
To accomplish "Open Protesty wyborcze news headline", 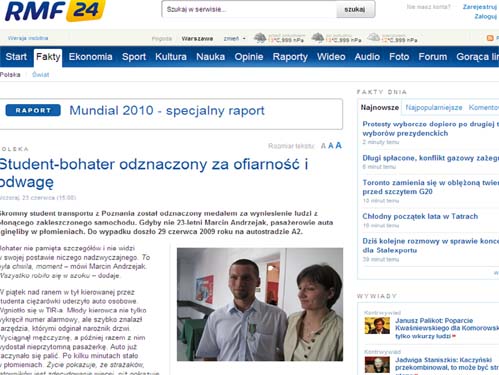I will click(430, 128).
